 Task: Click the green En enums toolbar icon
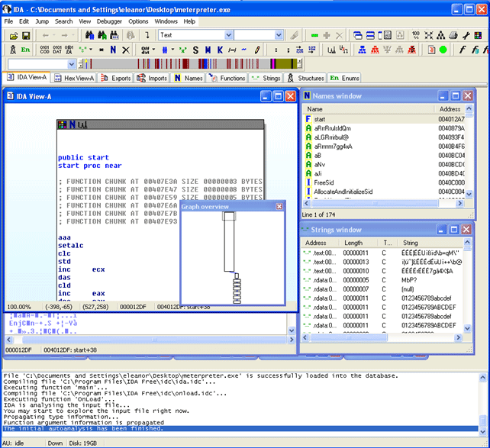[24, 50]
